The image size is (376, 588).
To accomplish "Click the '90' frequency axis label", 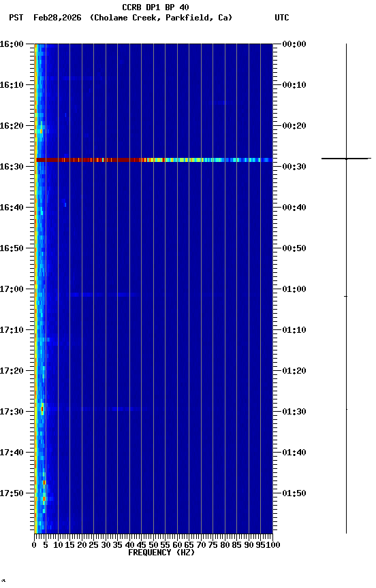I will 249,545.
